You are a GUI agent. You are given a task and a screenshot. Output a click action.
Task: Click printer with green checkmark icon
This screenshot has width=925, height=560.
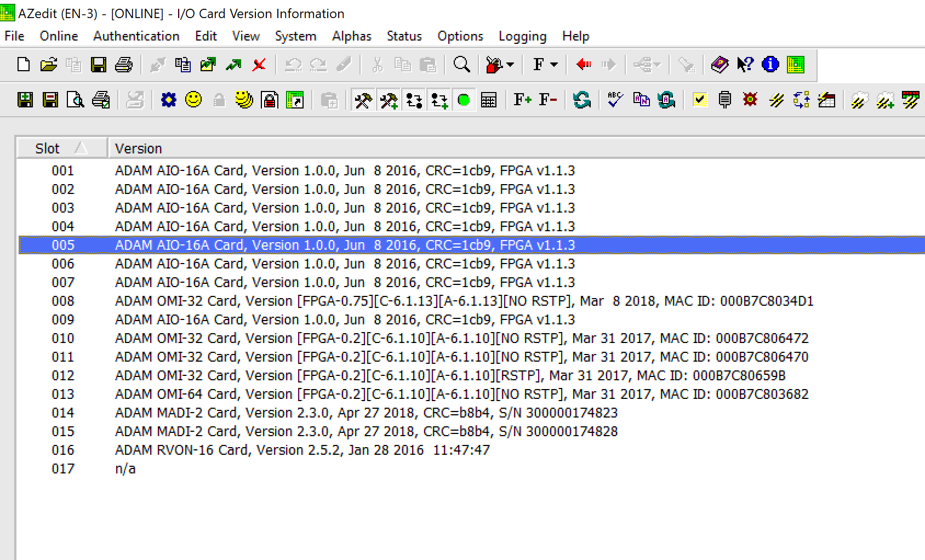pyautogui.click(x=101, y=100)
